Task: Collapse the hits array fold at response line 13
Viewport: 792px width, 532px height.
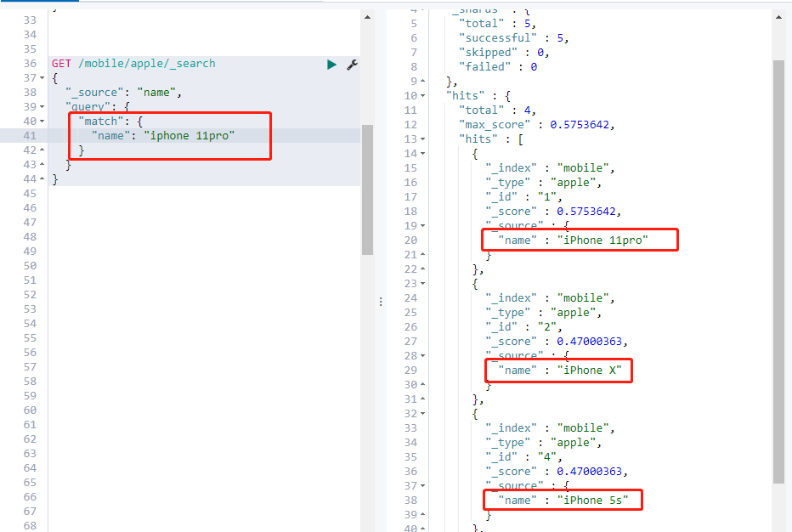Action: 423,139
